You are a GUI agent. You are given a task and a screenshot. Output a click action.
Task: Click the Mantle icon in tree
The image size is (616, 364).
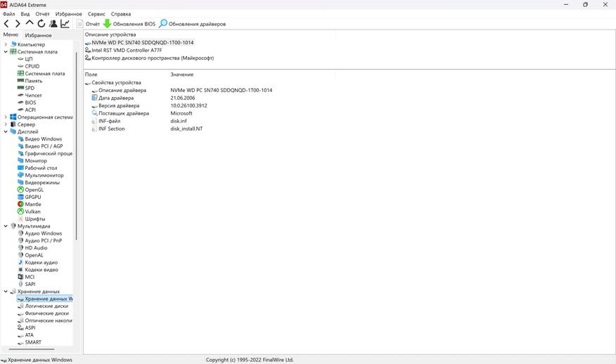[x=21, y=204]
